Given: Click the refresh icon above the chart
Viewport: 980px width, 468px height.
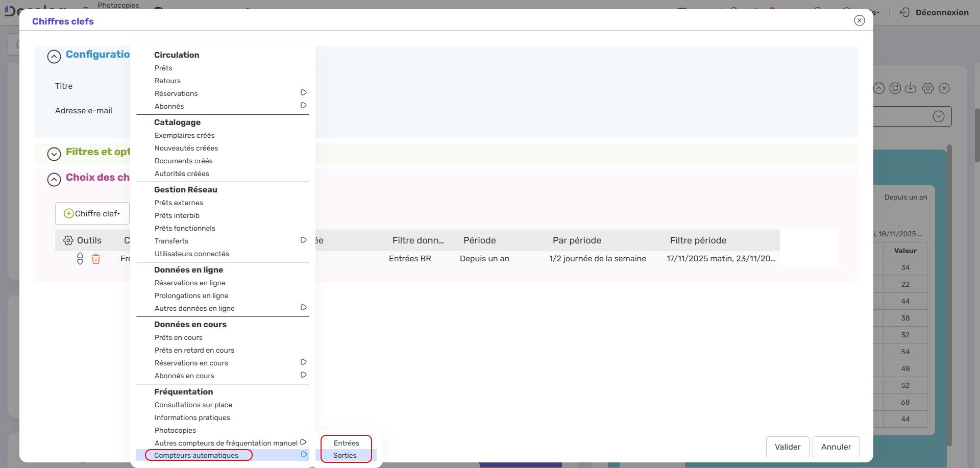Looking at the screenshot, I should (x=895, y=88).
